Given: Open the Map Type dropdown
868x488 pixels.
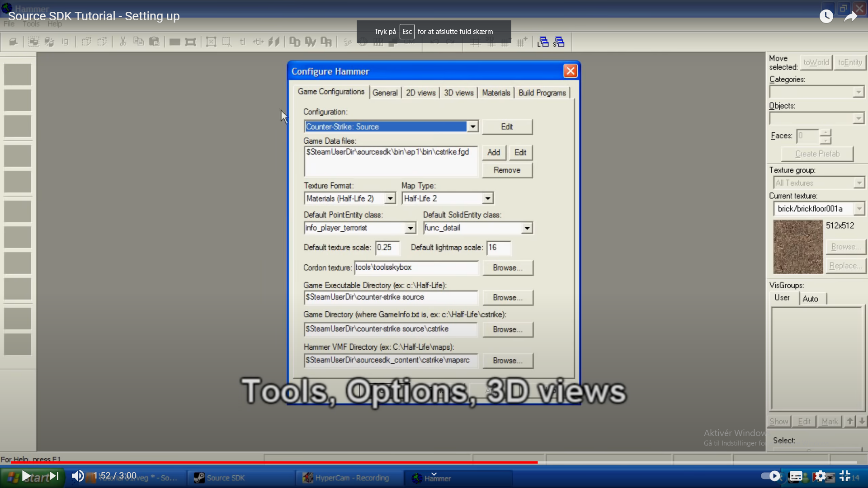Looking at the screenshot, I should pos(487,198).
